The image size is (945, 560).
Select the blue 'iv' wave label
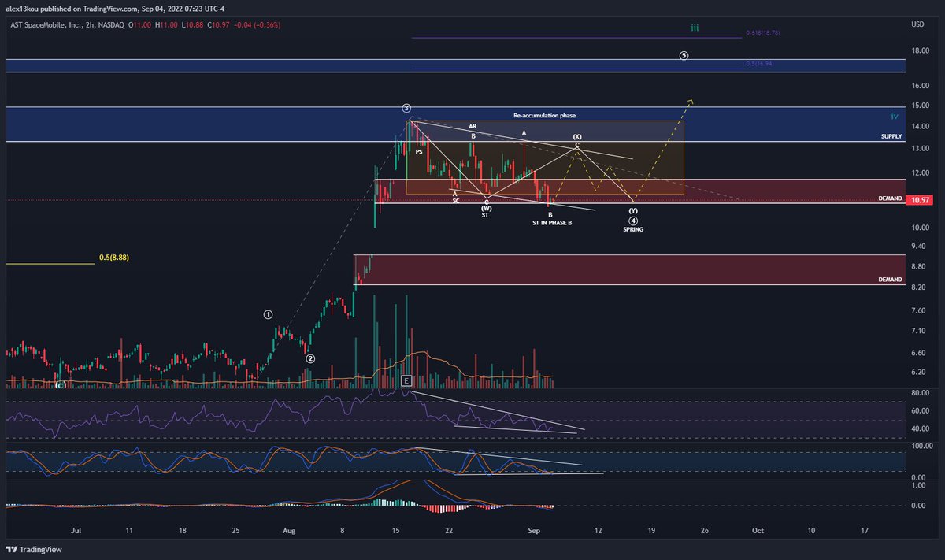pyautogui.click(x=895, y=115)
